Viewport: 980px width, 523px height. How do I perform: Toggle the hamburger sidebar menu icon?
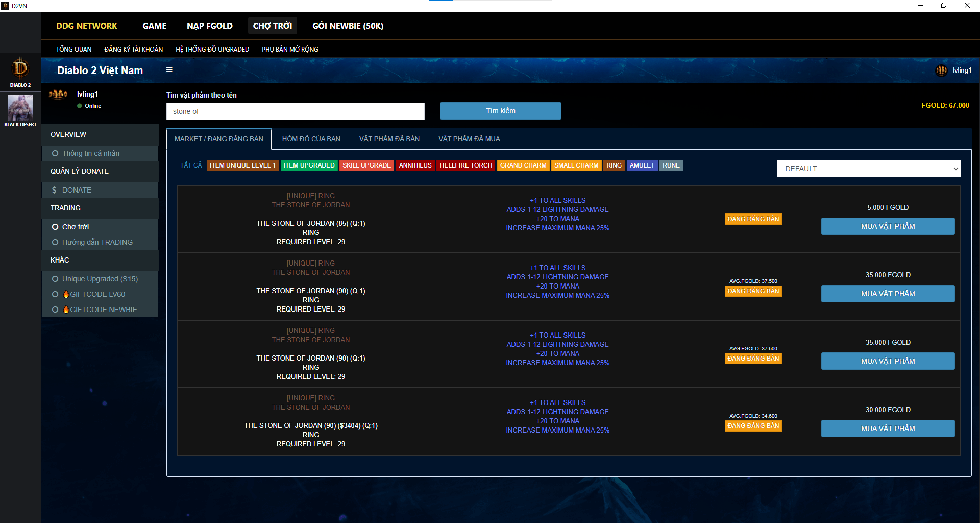point(169,70)
